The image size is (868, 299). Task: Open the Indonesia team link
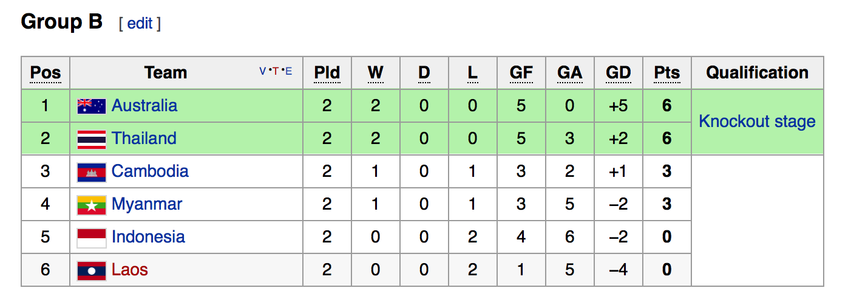pyautogui.click(x=148, y=237)
